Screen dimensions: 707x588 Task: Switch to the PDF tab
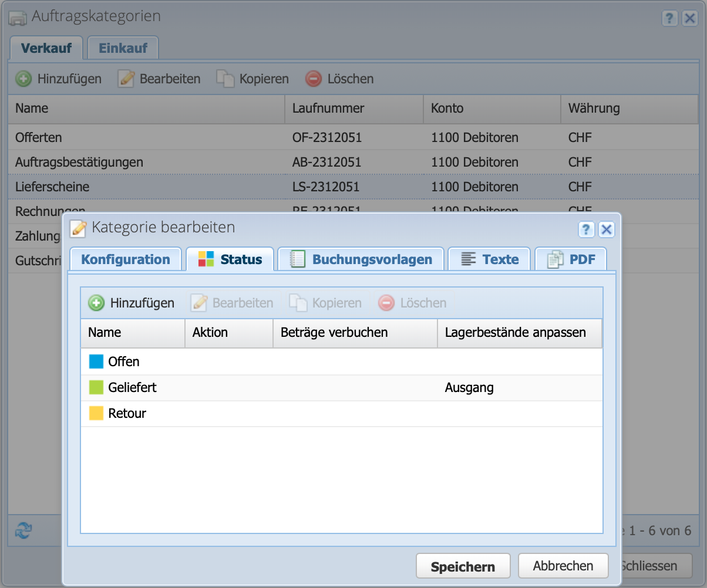570,259
